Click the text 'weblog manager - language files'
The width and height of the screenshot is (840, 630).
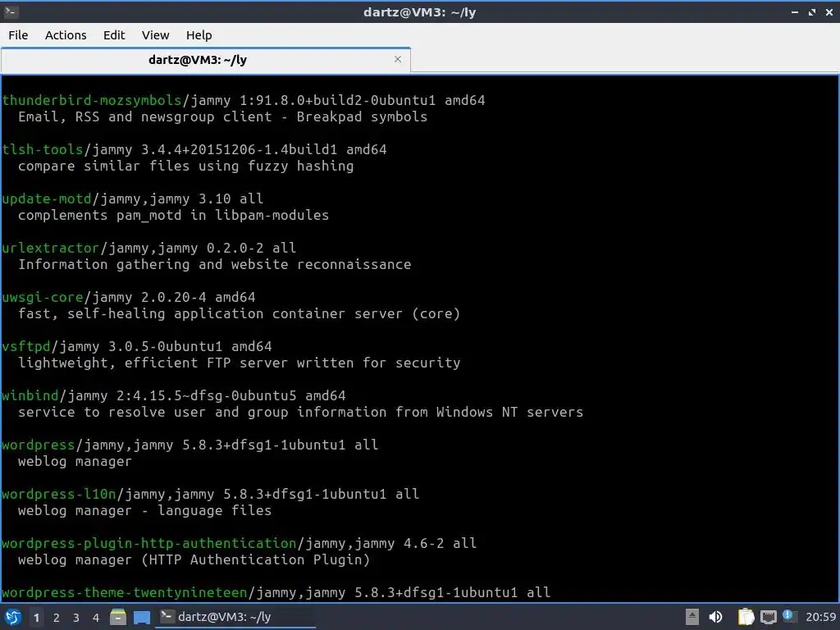[144, 511]
